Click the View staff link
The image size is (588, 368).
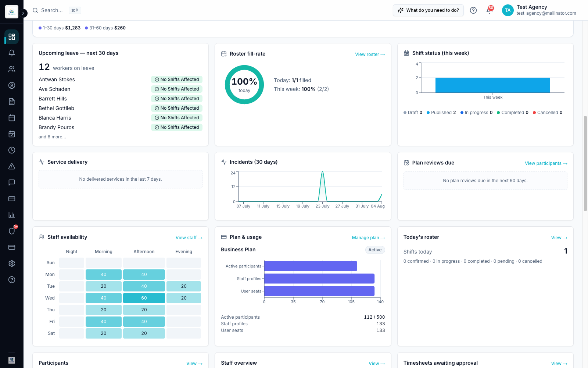click(x=189, y=238)
